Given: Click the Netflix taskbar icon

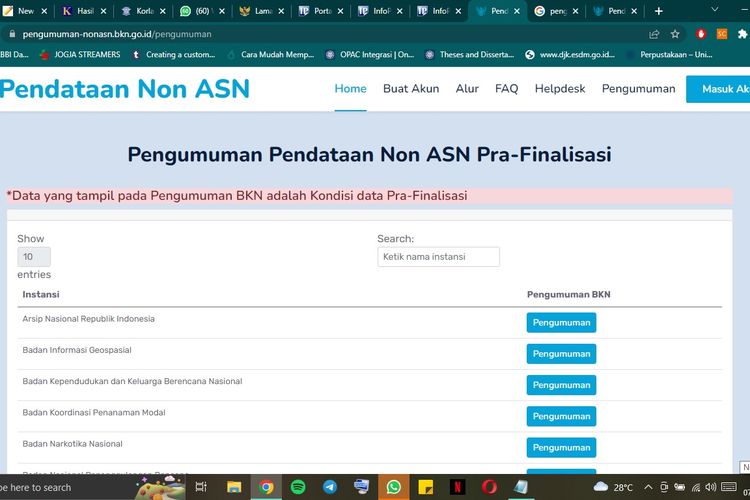Looking at the screenshot, I should (x=457, y=487).
